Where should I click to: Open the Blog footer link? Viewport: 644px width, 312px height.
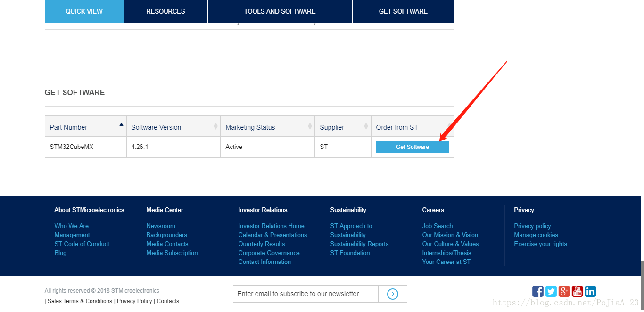(x=60, y=253)
